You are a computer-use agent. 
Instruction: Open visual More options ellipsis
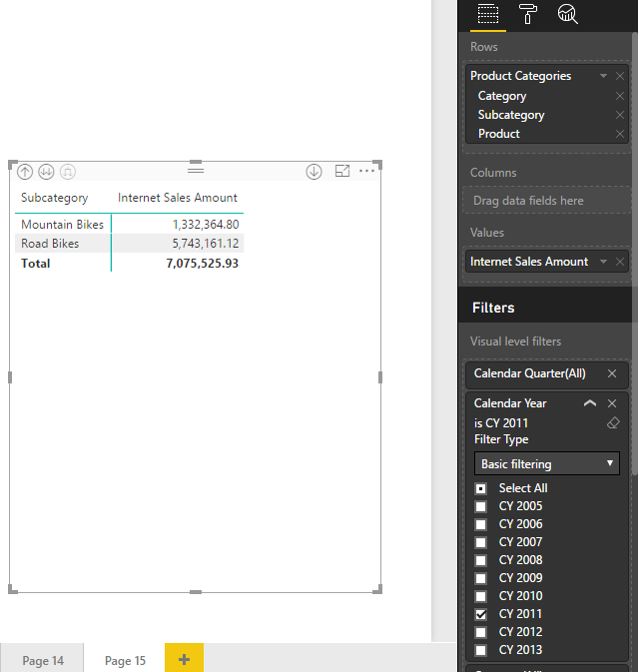(366, 171)
